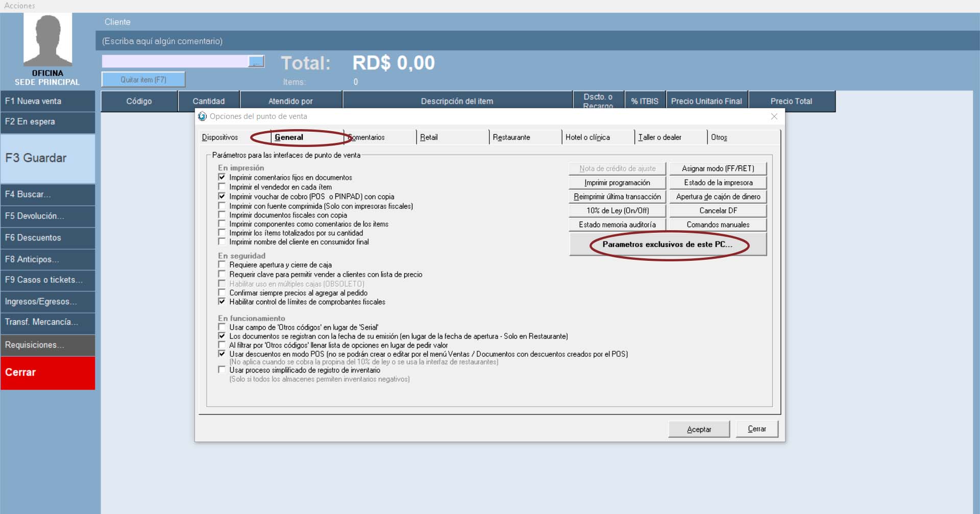The image size is (980, 514).
Task: Click the F3 Guardar sidebar button
Action: (x=47, y=158)
